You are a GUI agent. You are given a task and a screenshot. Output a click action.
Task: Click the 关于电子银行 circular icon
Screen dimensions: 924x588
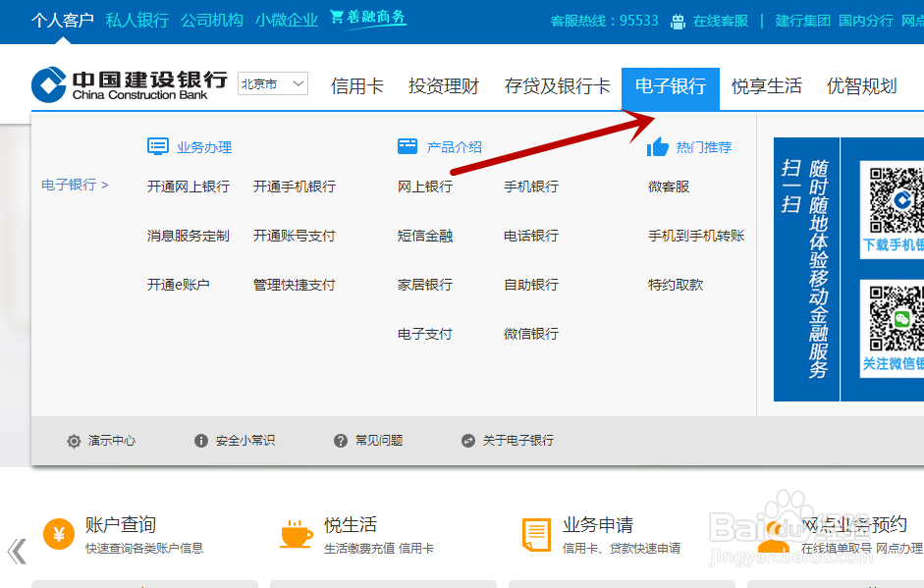point(468,441)
